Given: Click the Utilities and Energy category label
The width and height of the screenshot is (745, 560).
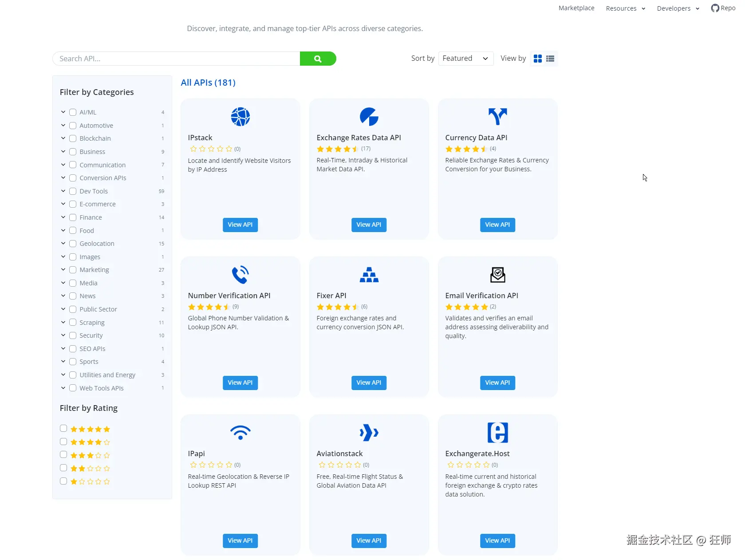Looking at the screenshot, I should 107,375.
